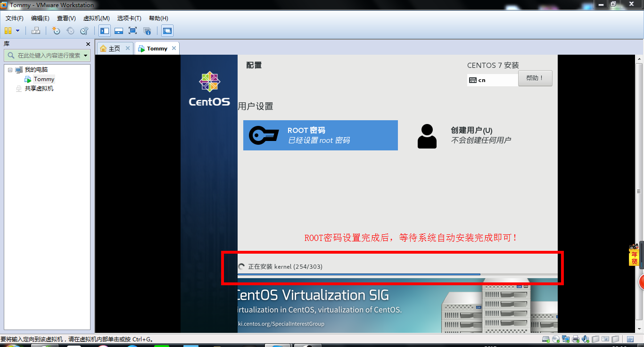Open the 帮助(H) menu
This screenshot has height=347, width=644.
tap(158, 18)
